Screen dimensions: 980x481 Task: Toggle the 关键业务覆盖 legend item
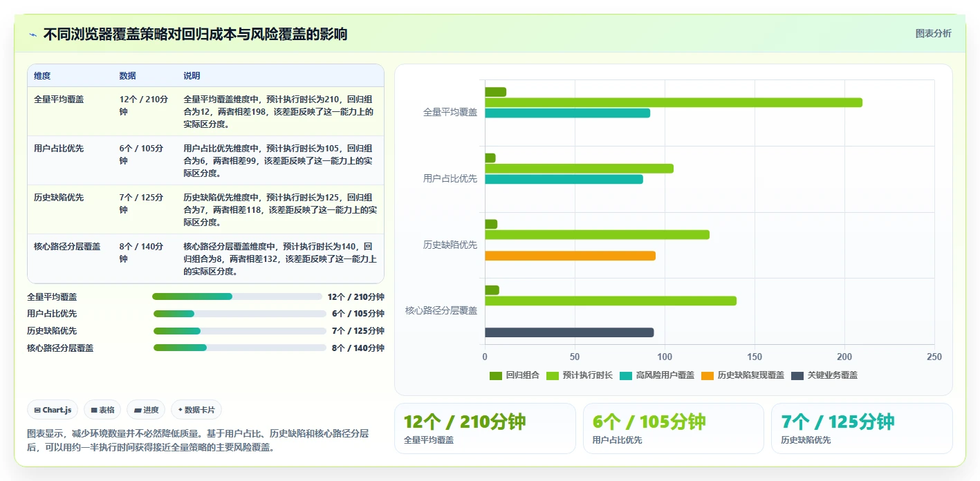[824, 375]
